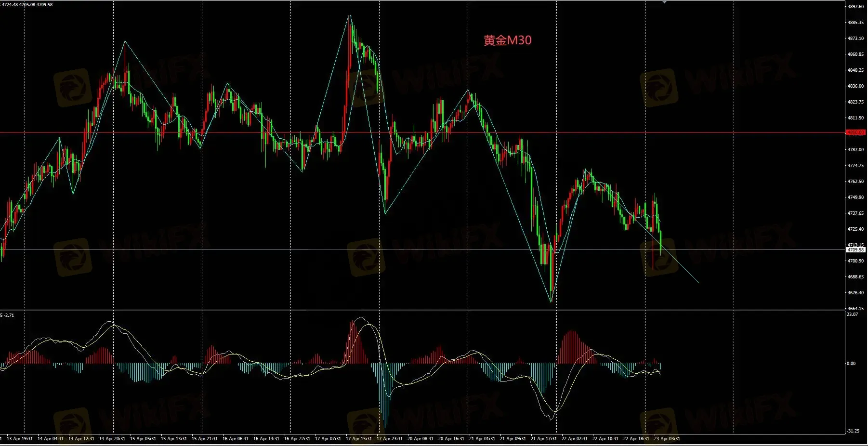Viewport: 868px width, 446px height.
Task: Click the chart shift triangle marker at top
Action: pos(664,2)
